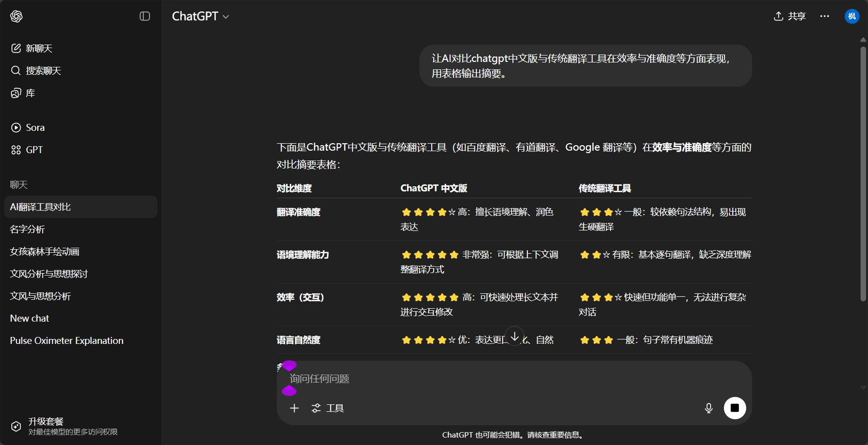
Task: Open the user profile avatar
Action: click(x=852, y=16)
